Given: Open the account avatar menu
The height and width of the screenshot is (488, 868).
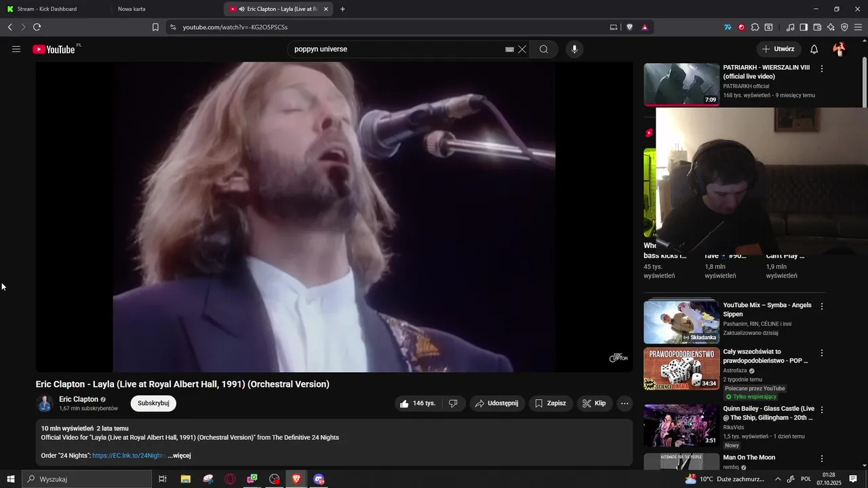Looking at the screenshot, I should [x=840, y=49].
